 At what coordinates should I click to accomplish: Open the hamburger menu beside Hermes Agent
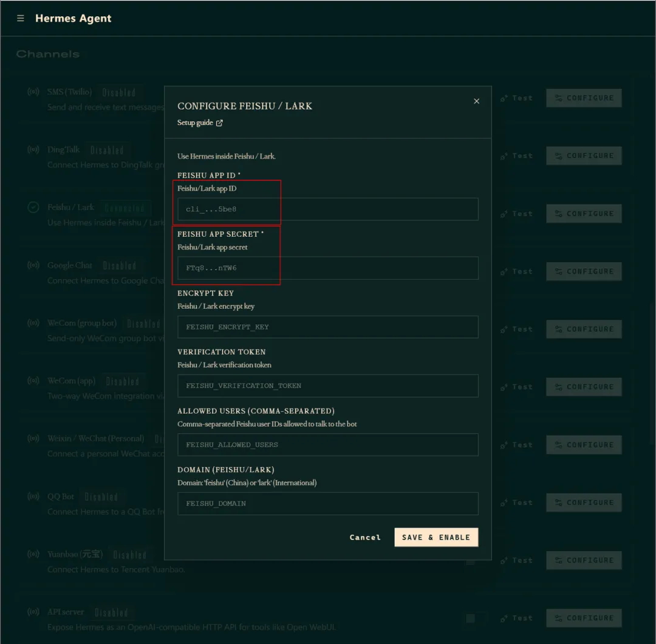(x=20, y=18)
